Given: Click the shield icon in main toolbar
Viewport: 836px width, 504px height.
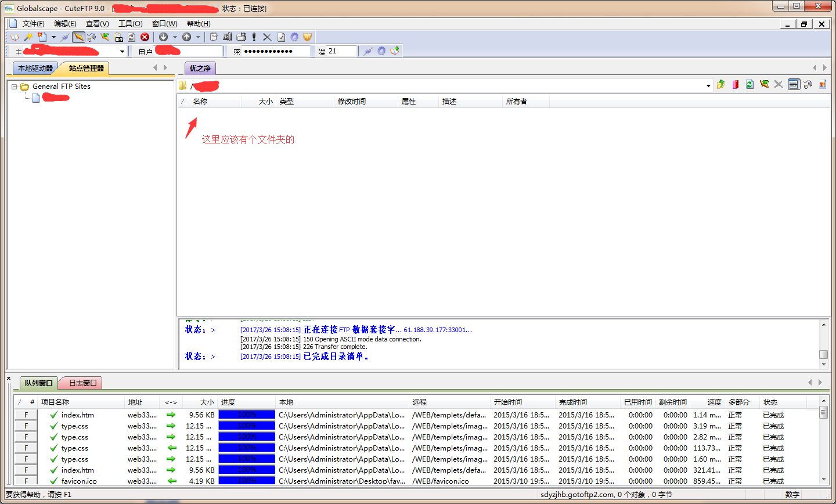Looking at the screenshot, I should [308, 37].
